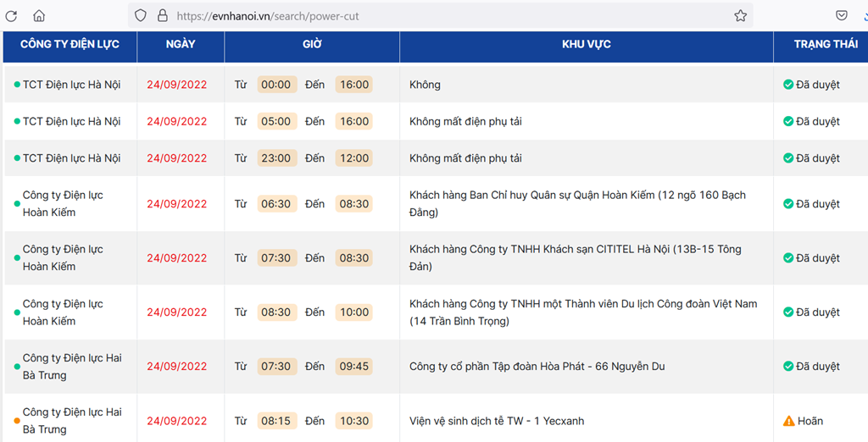Select the start time 23:00 badge
The image size is (868, 442).
pyautogui.click(x=277, y=158)
